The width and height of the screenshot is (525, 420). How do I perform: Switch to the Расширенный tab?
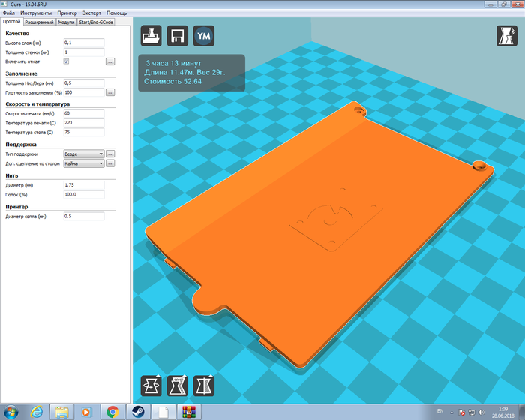click(x=40, y=22)
